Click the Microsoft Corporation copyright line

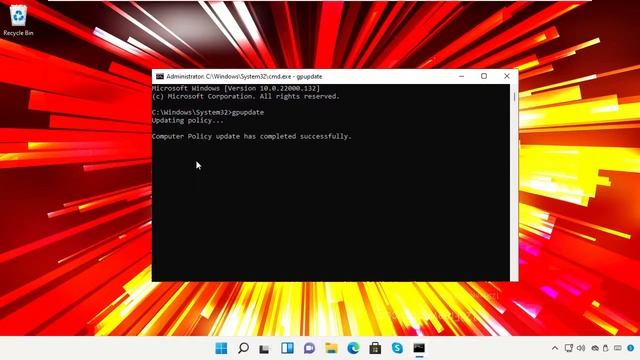pyautogui.click(x=246, y=96)
